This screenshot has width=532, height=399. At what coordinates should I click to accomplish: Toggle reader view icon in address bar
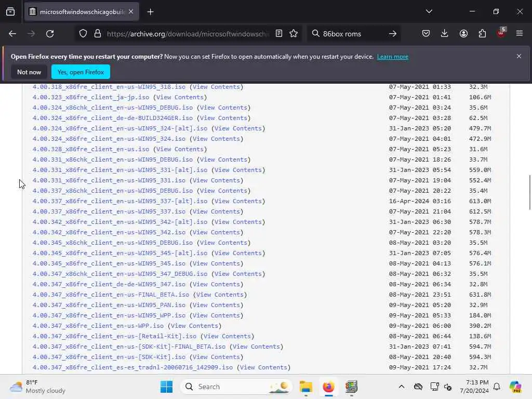point(279,34)
